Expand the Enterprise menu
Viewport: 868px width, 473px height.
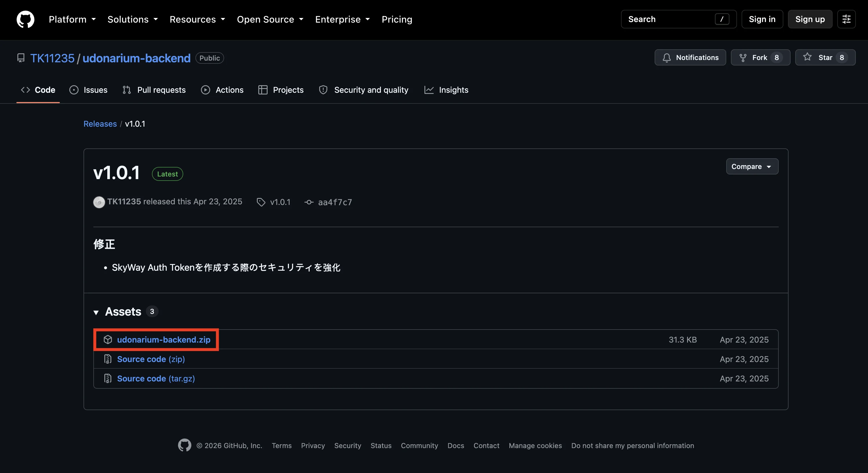[342, 19]
